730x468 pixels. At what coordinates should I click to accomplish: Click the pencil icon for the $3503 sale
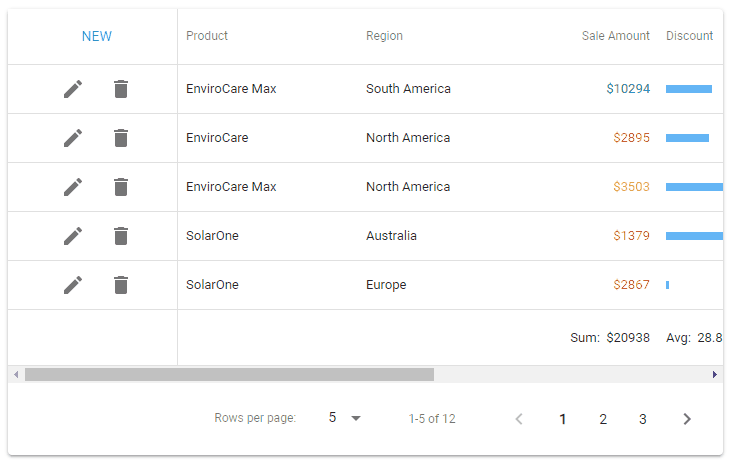click(x=73, y=187)
